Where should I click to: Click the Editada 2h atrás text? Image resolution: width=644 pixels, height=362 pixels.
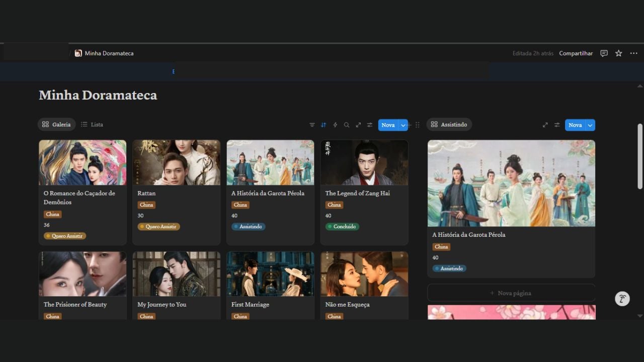tap(533, 53)
